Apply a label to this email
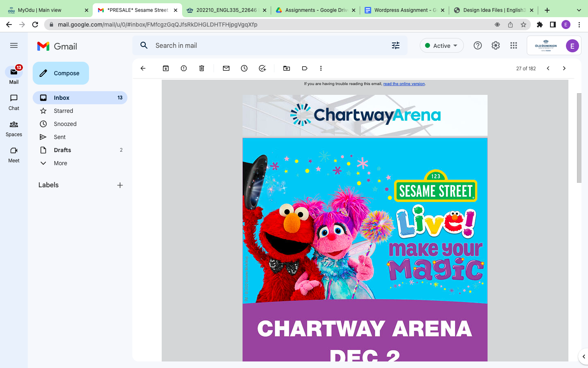The height and width of the screenshot is (368, 588). (305, 68)
